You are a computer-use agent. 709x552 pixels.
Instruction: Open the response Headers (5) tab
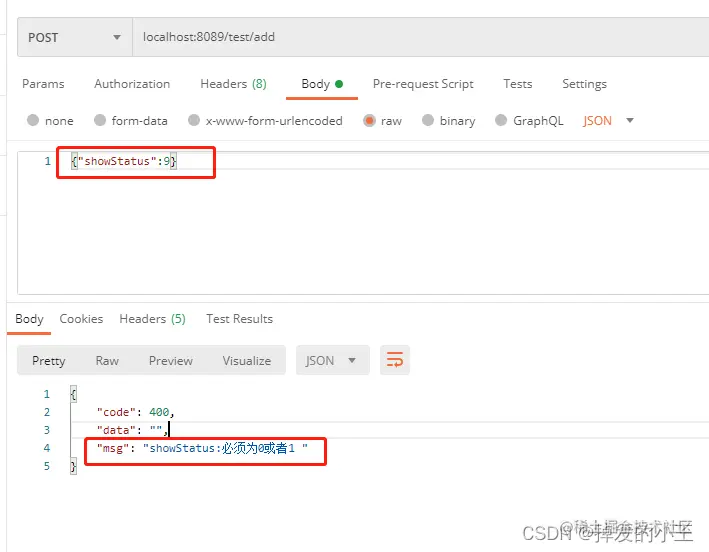pyautogui.click(x=152, y=319)
